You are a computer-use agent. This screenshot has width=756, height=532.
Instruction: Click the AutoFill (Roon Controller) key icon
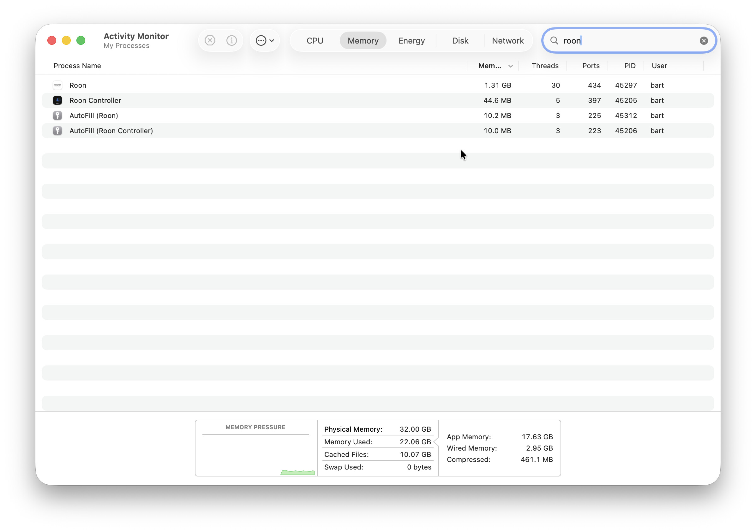(x=57, y=131)
